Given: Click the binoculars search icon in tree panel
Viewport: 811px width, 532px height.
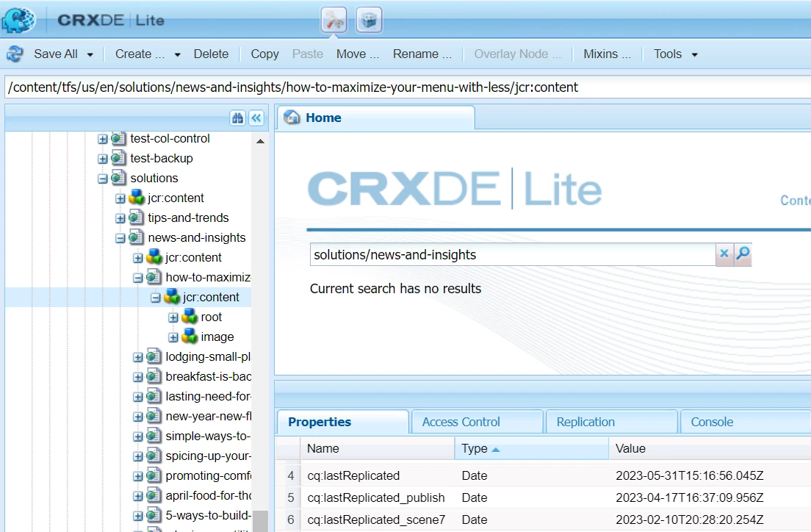Looking at the screenshot, I should click(x=237, y=118).
